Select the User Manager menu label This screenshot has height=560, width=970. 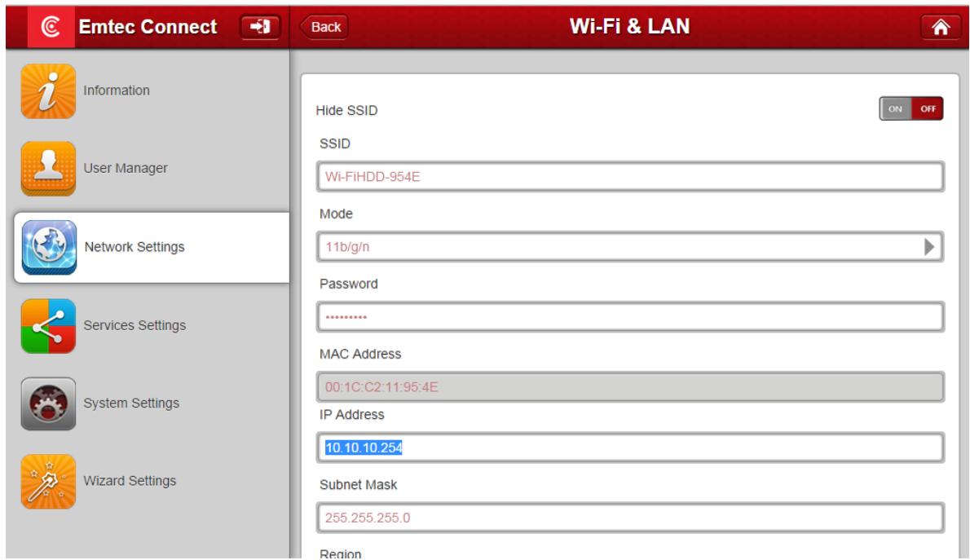coord(126,168)
